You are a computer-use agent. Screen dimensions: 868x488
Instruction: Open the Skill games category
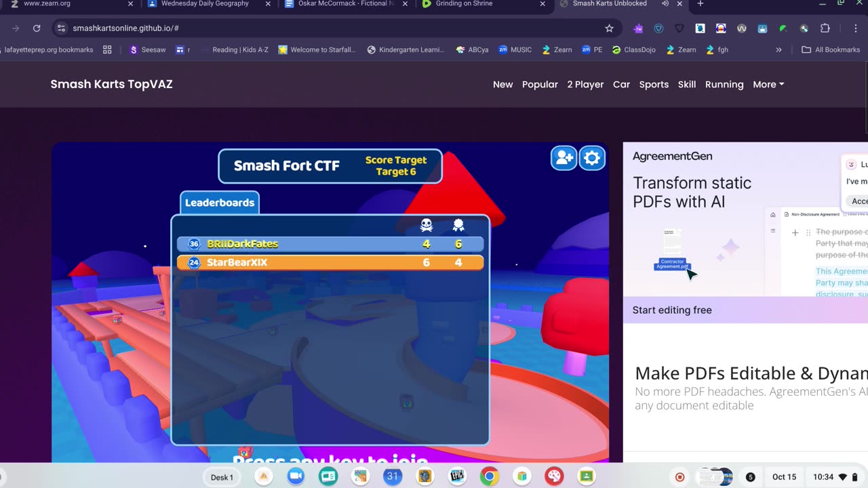point(687,85)
